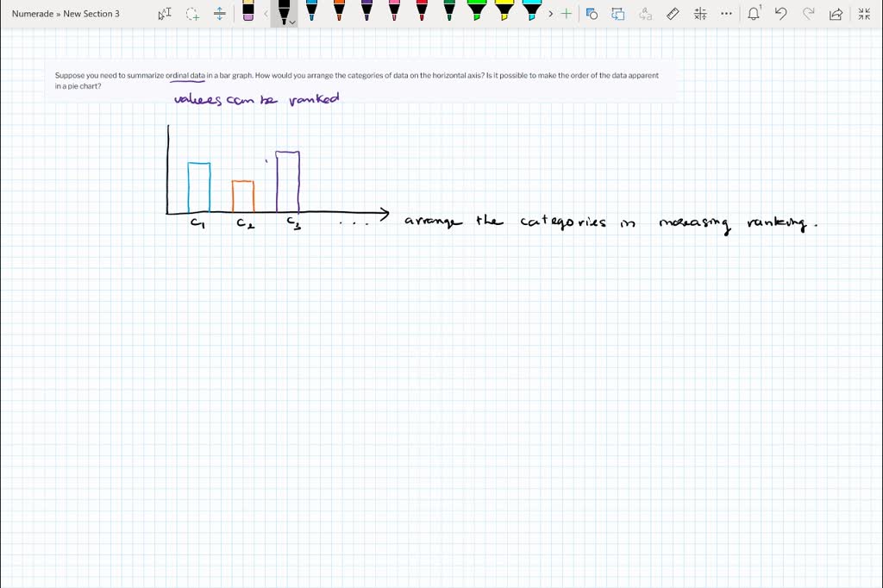Add a new pen with plus
This screenshot has width=883, height=588.
(567, 14)
